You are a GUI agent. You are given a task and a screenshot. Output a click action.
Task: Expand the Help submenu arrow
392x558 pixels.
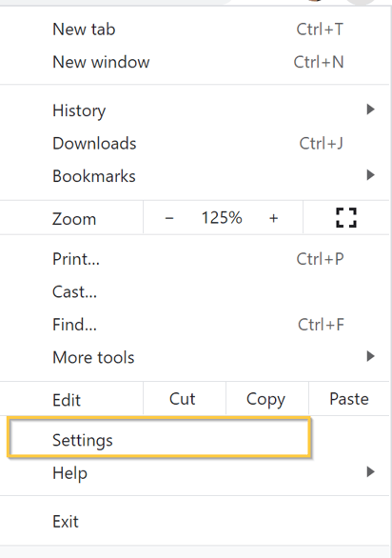(x=371, y=472)
